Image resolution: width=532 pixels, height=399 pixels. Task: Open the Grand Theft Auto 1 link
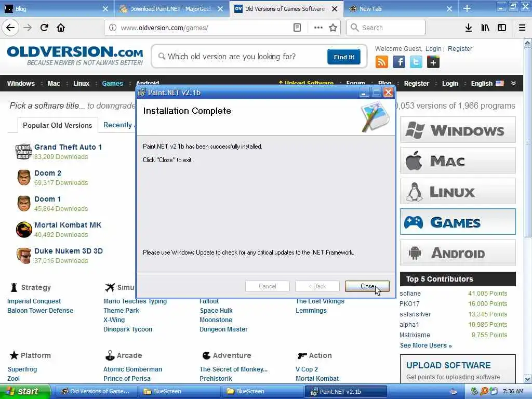(x=68, y=147)
